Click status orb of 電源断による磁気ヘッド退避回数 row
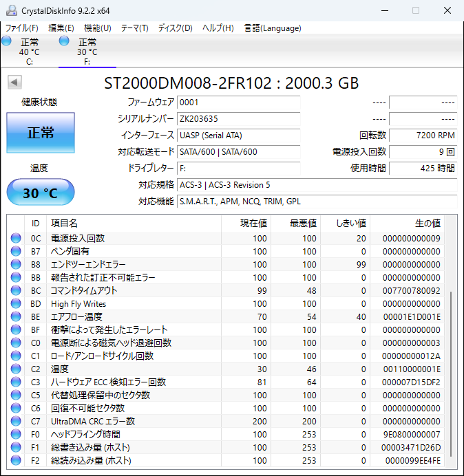Screen dimensions: 464x476 16,343
